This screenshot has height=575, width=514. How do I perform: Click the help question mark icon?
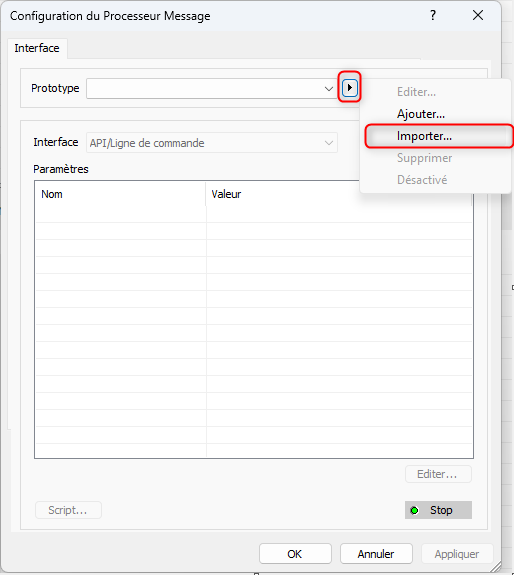pyautogui.click(x=433, y=15)
